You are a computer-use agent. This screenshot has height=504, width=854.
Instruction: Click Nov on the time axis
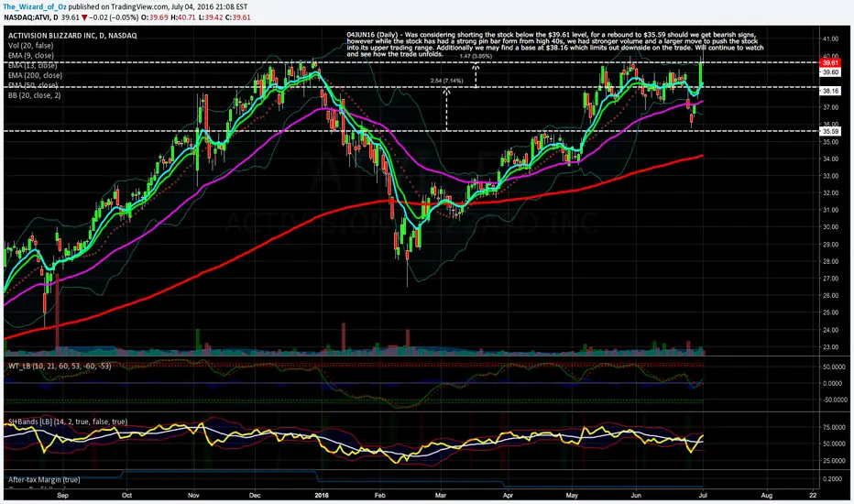193,495
